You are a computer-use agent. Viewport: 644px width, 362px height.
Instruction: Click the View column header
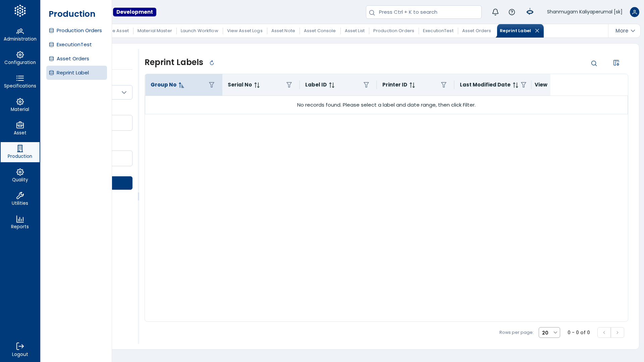(541, 85)
